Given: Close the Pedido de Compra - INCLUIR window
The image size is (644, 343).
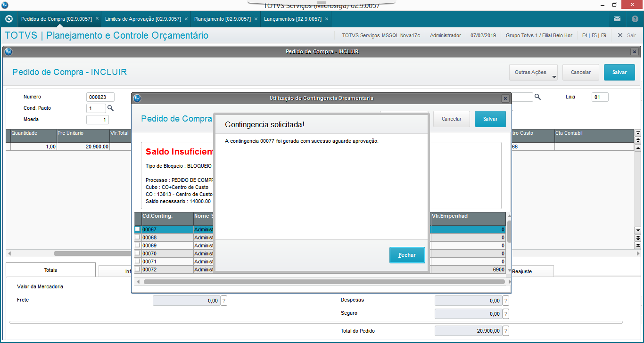Looking at the screenshot, I should [x=635, y=51].
